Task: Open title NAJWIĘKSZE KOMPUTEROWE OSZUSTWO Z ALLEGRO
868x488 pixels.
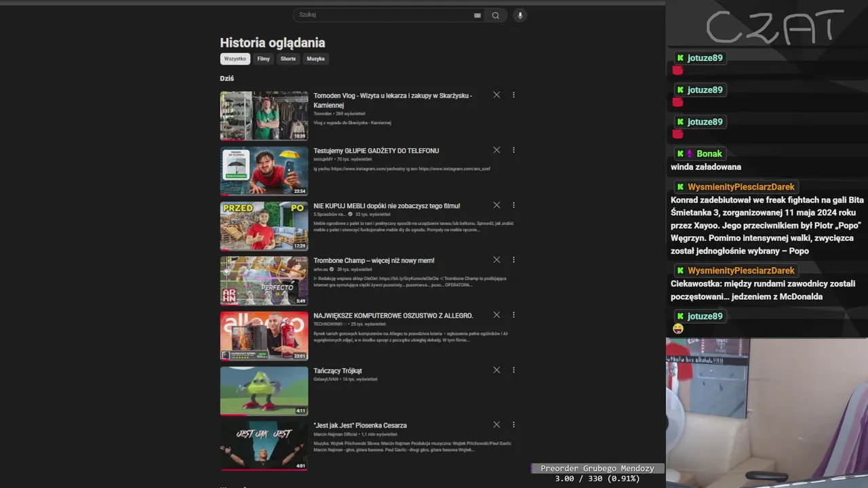Action: pos(393,315)
